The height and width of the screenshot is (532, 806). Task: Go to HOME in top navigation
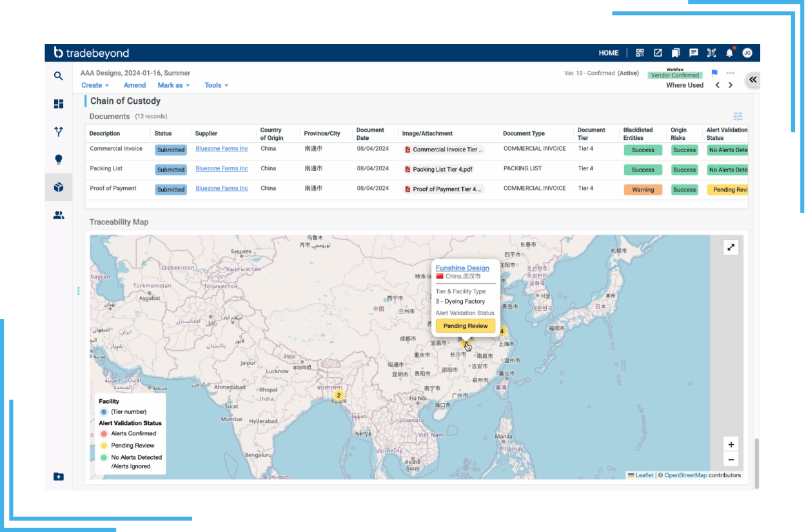click(x=608, y=53)
